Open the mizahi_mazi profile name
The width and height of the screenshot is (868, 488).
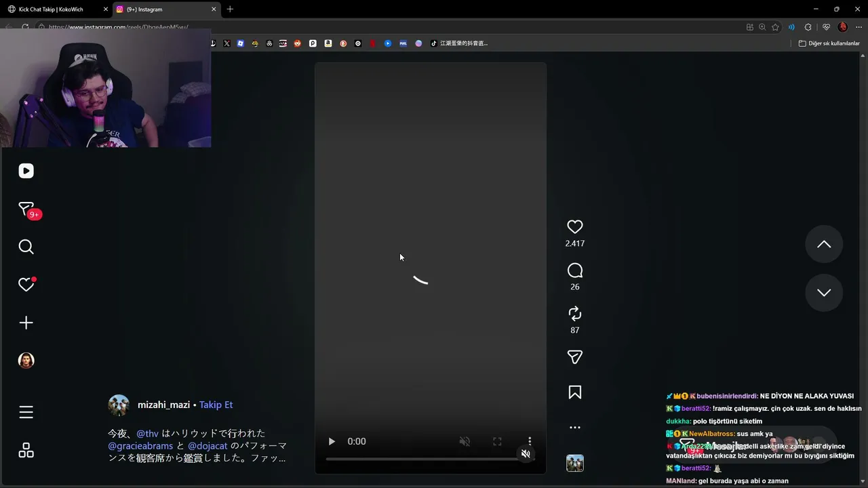[x=163, y=405]
